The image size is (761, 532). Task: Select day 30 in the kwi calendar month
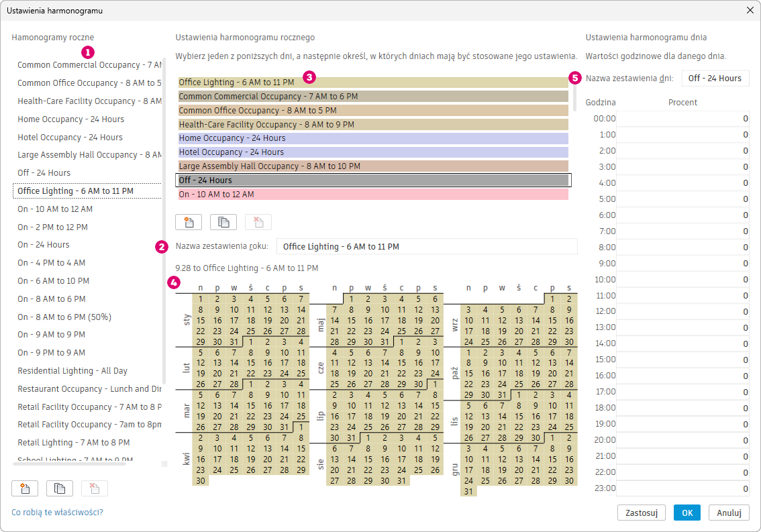201,480
